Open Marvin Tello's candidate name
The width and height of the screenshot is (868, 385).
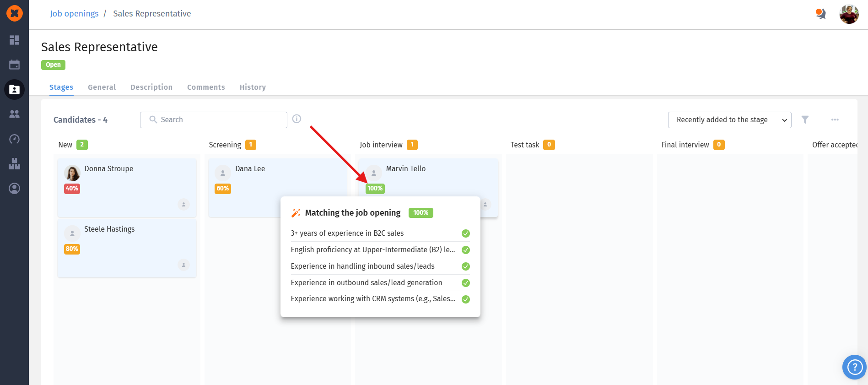click(406, 168)
